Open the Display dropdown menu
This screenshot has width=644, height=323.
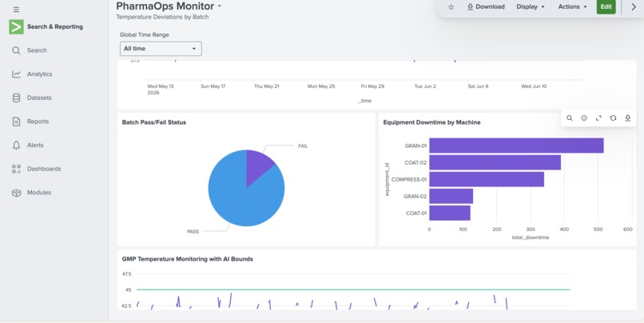click(531, 7)
